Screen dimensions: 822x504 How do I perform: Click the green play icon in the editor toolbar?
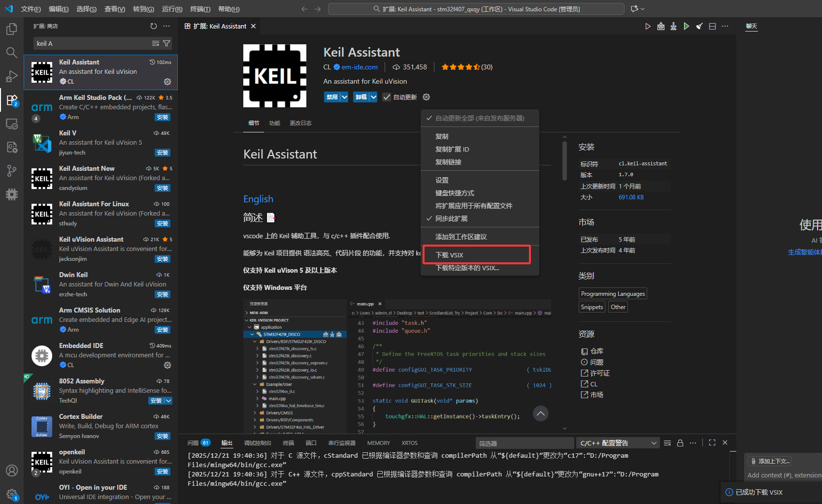tap(686, 26)
